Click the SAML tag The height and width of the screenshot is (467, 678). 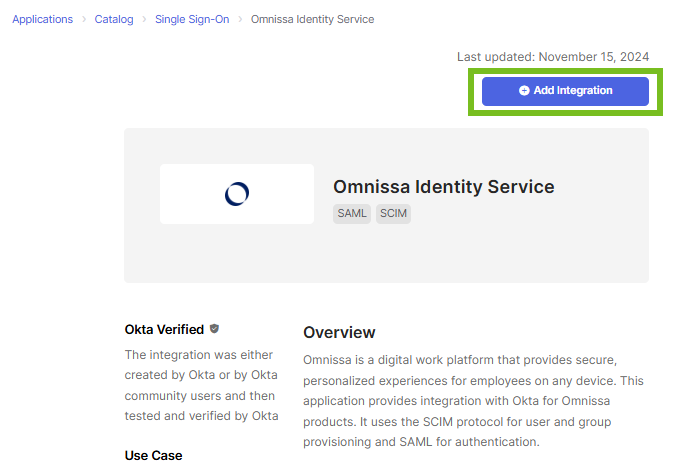coord(352,214)
